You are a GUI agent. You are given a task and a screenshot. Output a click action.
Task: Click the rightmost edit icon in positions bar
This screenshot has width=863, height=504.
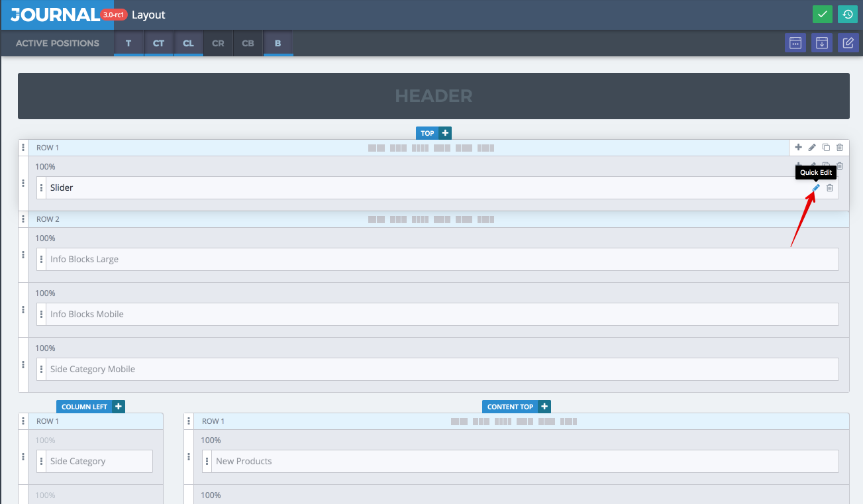tap(848, 43)
